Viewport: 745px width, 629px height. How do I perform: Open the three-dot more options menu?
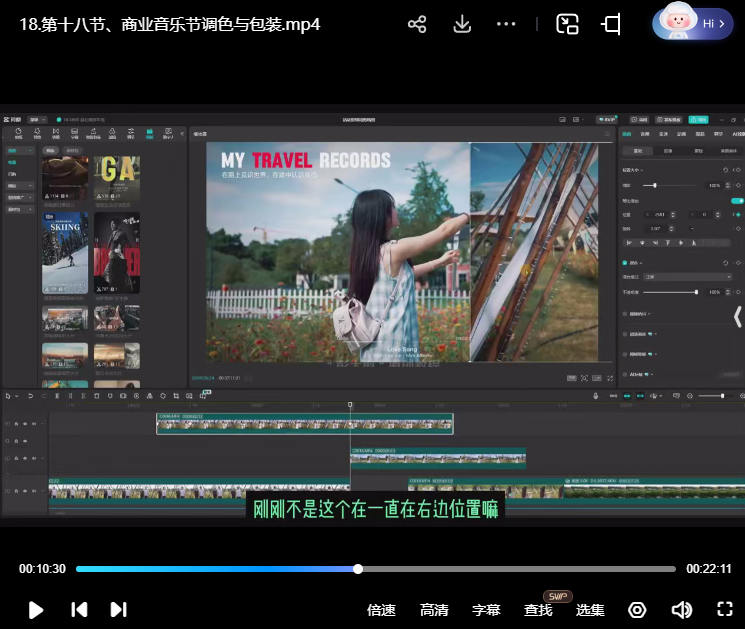click(x=506, y=24)
